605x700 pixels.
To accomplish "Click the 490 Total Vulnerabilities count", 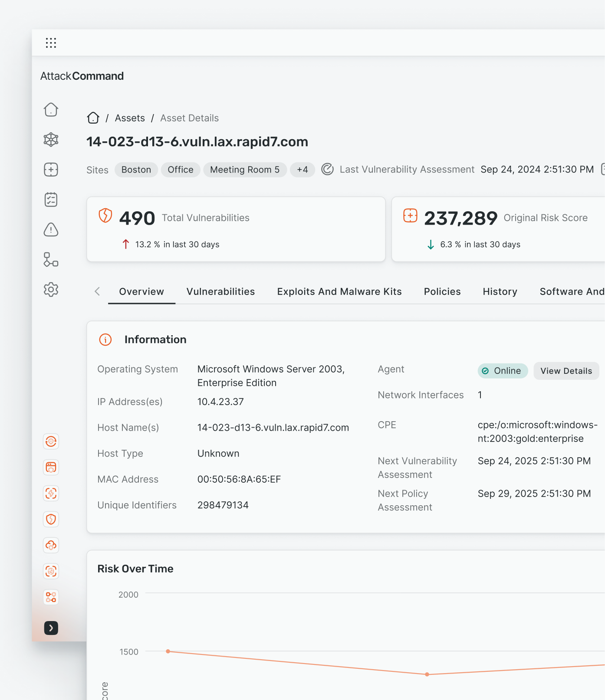I will (x=137, y=218).
